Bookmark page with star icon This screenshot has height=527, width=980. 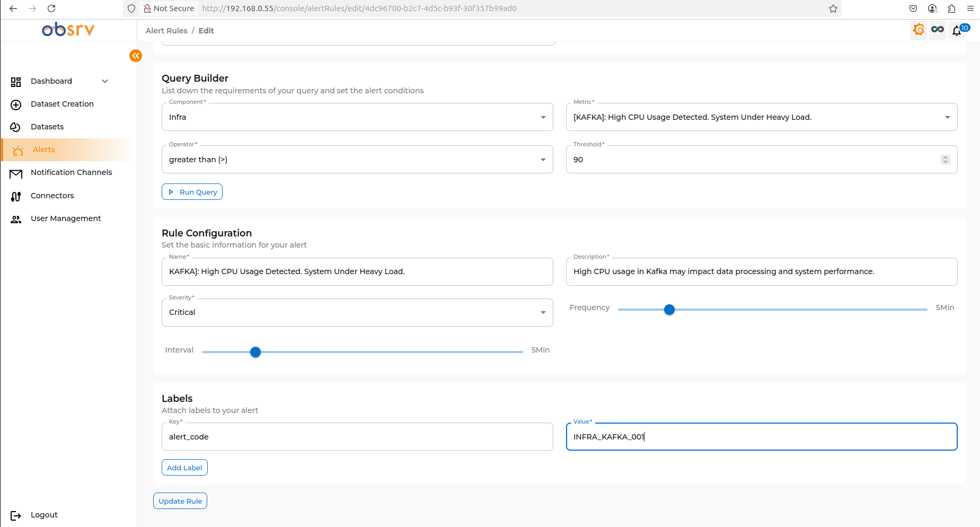(833, 8)
